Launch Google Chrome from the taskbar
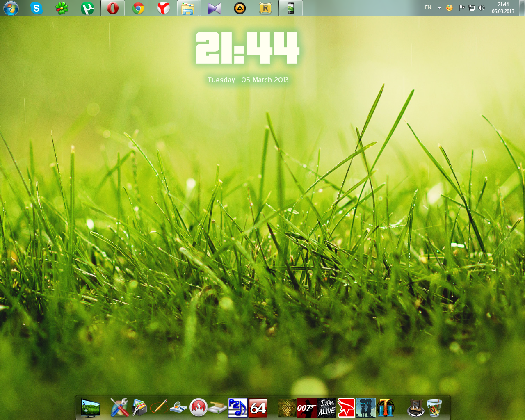 (x=138, y=8)
